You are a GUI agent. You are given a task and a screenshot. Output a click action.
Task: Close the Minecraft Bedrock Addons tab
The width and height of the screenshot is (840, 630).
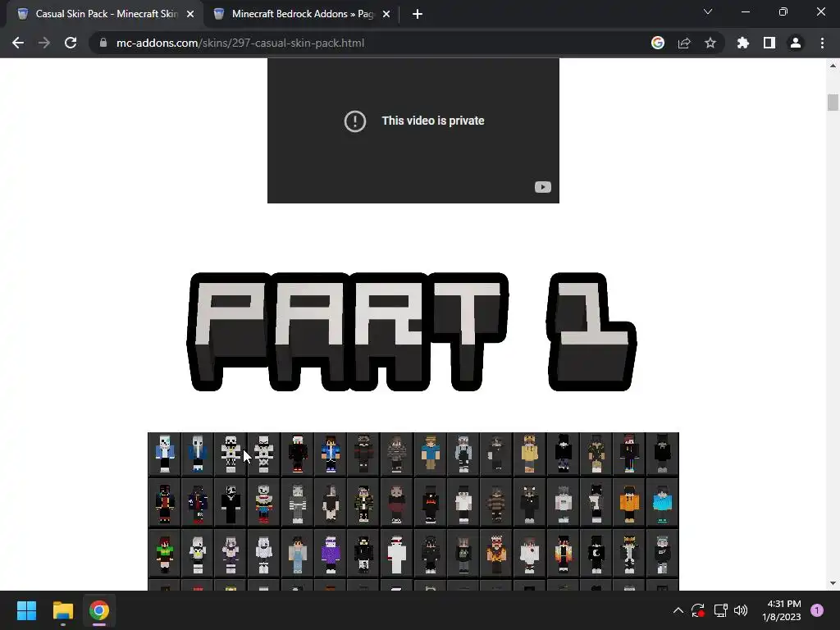[x=386, y=14]
